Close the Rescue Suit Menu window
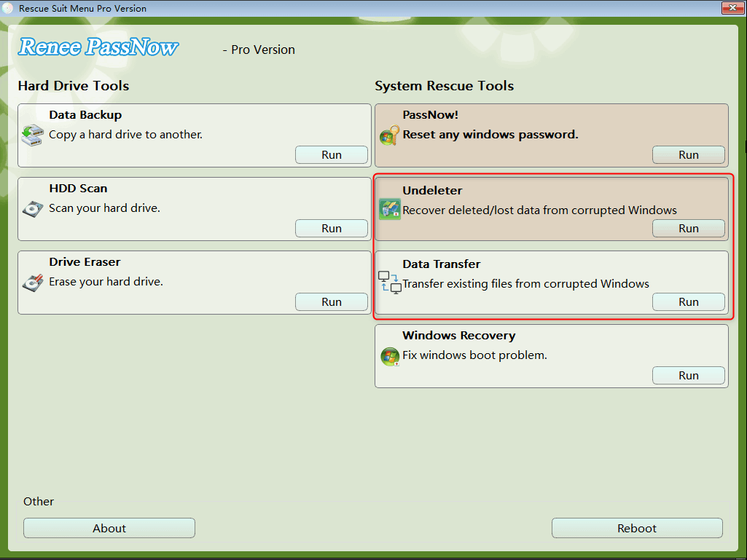The height and width of the screenshot is (560, 747). pos(732,7)
